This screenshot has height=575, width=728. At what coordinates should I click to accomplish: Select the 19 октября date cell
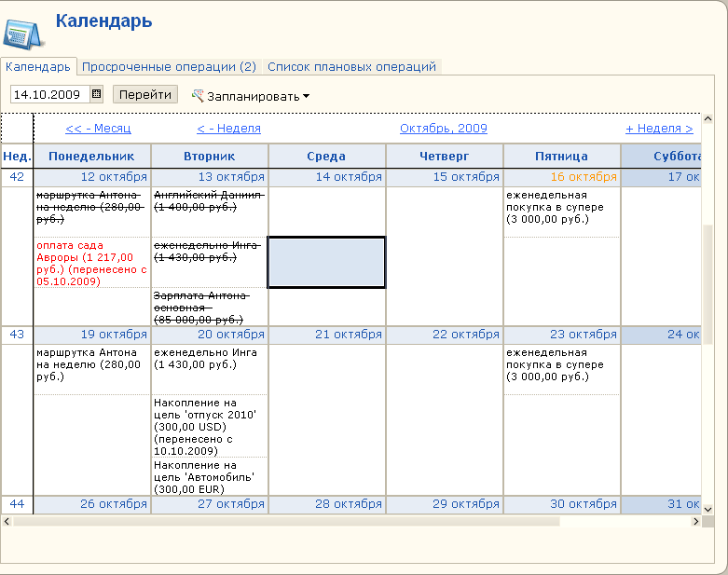coord(92,335)
